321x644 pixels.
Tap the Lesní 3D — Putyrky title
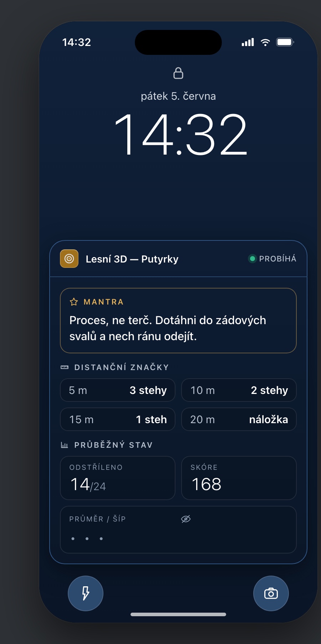pyautogui.click(x=132, y=259)
